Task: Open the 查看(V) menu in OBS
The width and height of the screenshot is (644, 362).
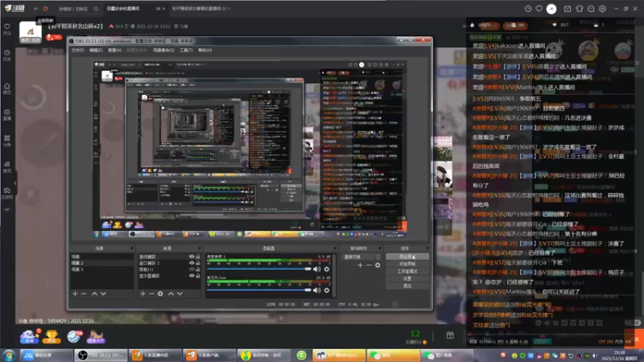Action: (x=114, y=50)
